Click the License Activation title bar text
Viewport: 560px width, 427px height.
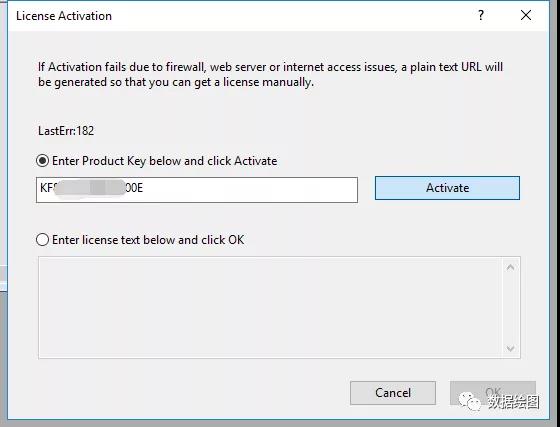tap(64, 16)
